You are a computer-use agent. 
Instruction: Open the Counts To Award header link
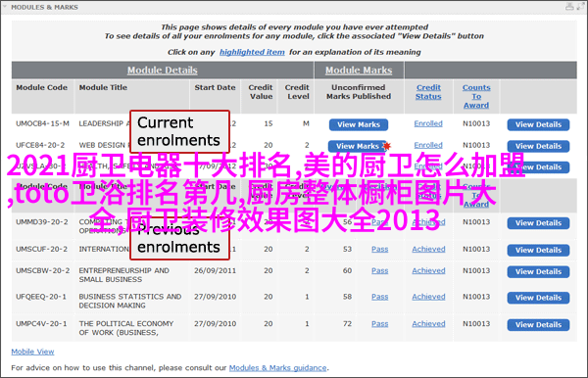476,96
